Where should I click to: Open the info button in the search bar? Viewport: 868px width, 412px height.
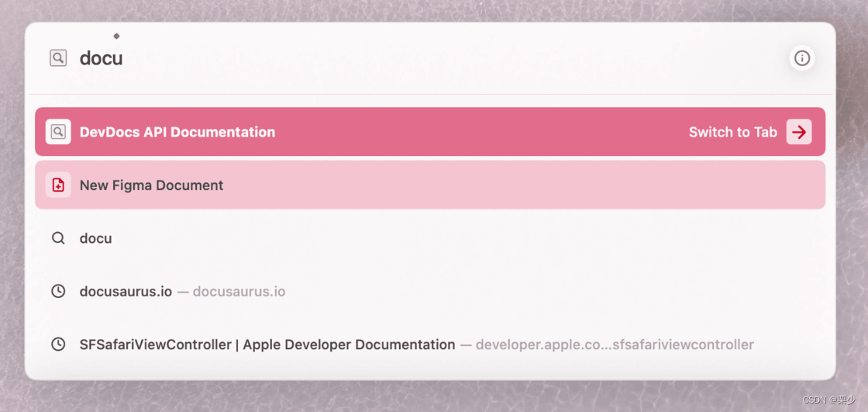801,58
